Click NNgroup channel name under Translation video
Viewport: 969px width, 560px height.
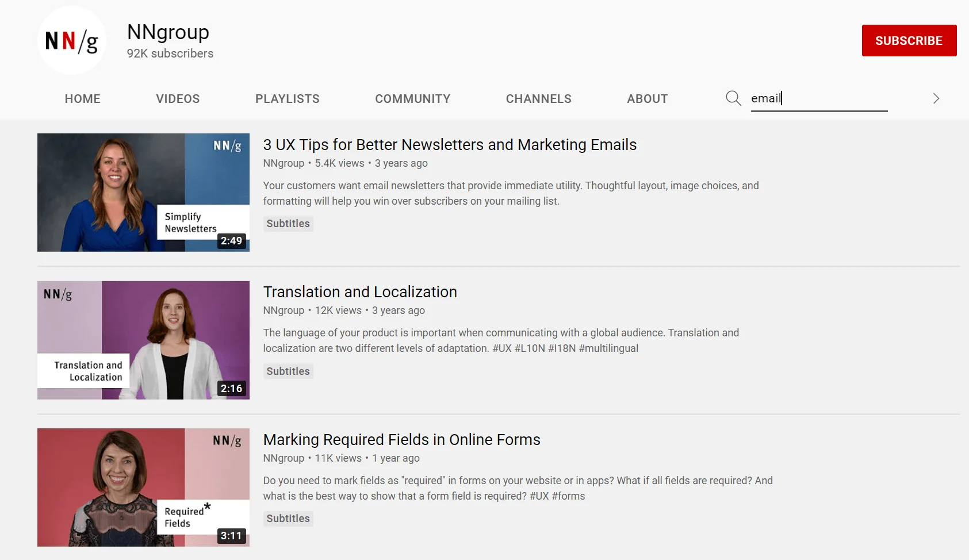pos(284,310)
